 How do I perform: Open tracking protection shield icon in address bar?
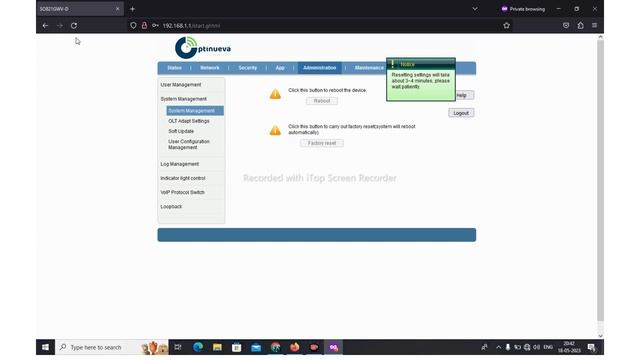pyautogui.click(x=133, y=25)
